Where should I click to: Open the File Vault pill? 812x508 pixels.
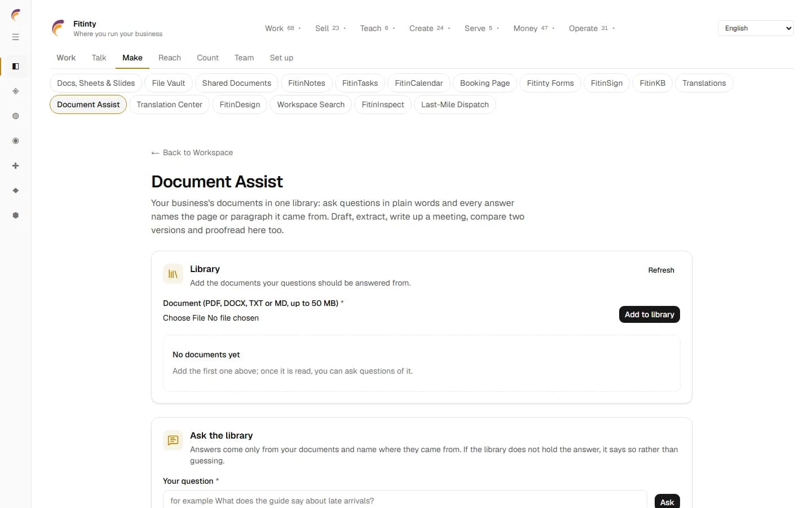[169, 83]
